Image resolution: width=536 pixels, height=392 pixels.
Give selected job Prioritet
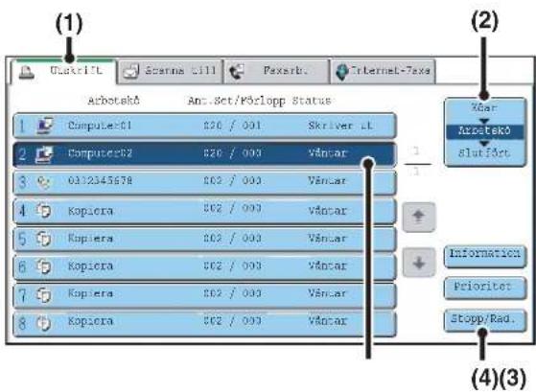point(485,288)
